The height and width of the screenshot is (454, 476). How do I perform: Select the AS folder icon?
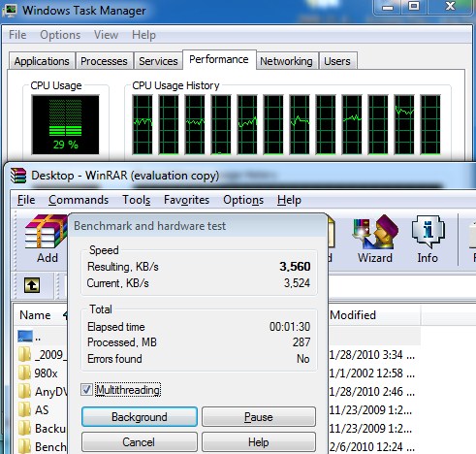(24, 410)
